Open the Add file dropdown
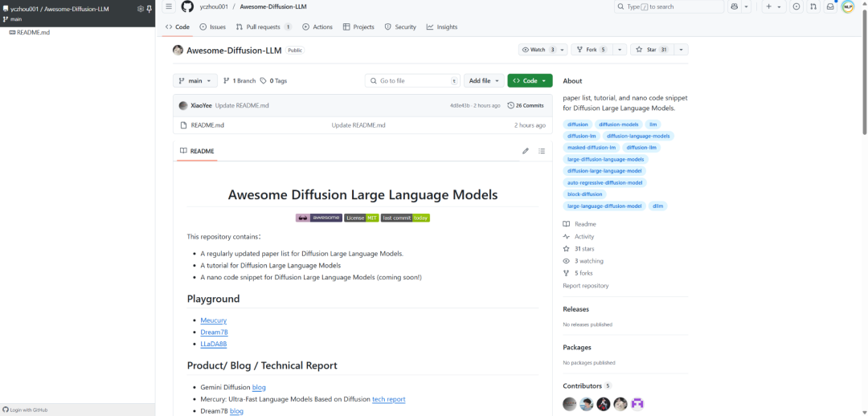This screenshot has width=868, height=416. [x=484, y=81]
